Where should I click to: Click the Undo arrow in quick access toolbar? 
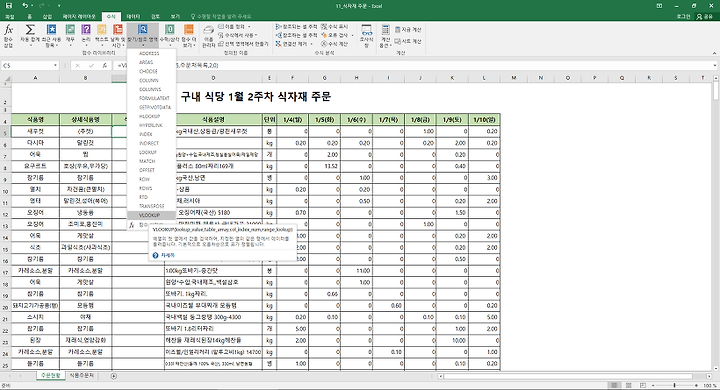(x=25, y=6)
